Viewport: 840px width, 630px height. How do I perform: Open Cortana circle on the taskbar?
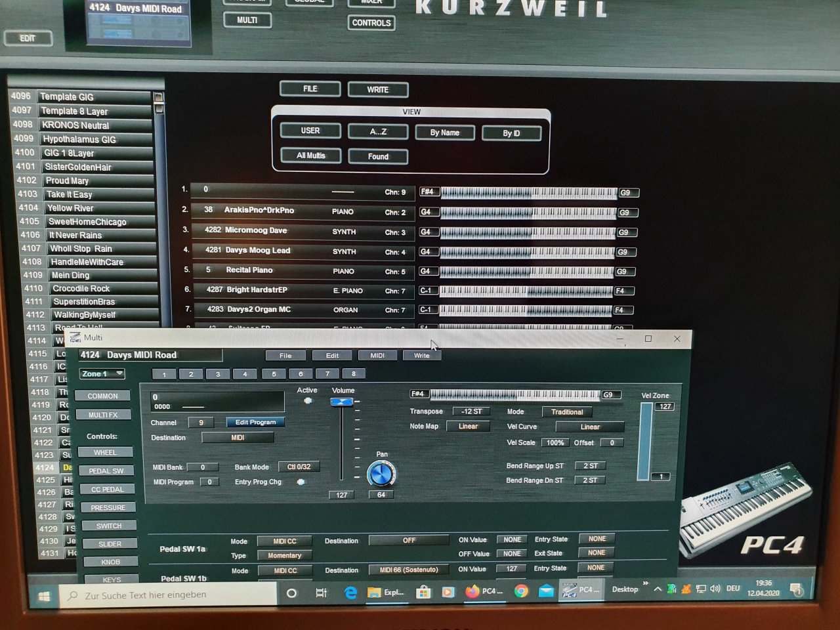pyautogui.click(x=292, y=593)
